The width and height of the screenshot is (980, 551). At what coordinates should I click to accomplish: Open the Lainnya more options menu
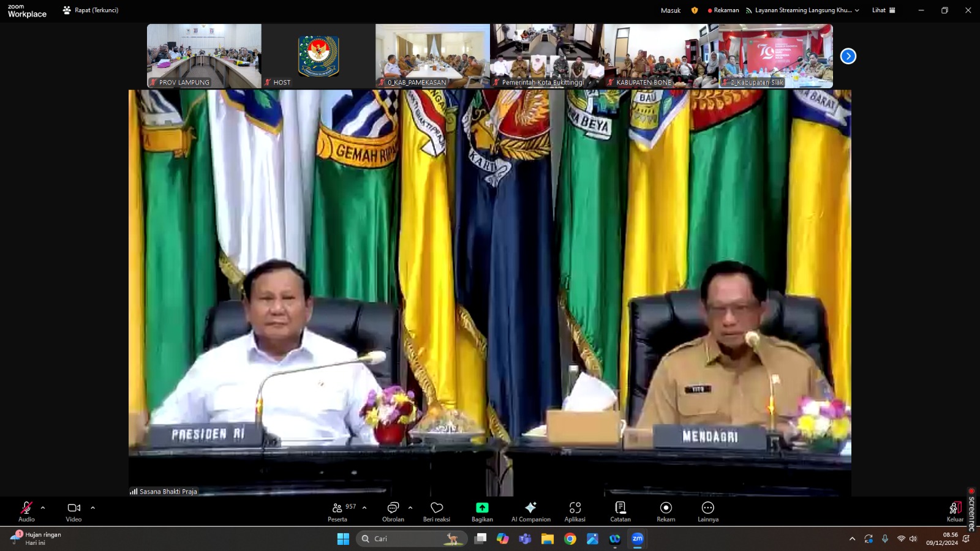pyautogui.click(x=707, y=512)
